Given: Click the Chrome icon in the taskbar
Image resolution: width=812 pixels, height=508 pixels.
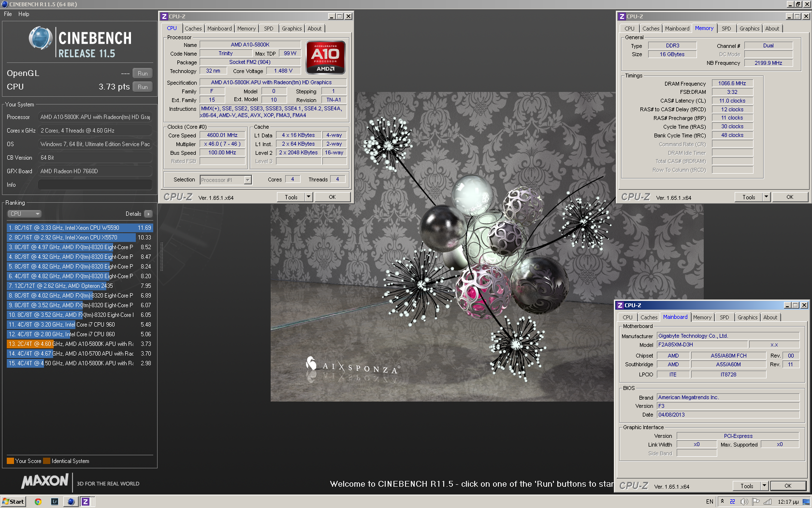Looking at the screenshot, I should [38, 502].
